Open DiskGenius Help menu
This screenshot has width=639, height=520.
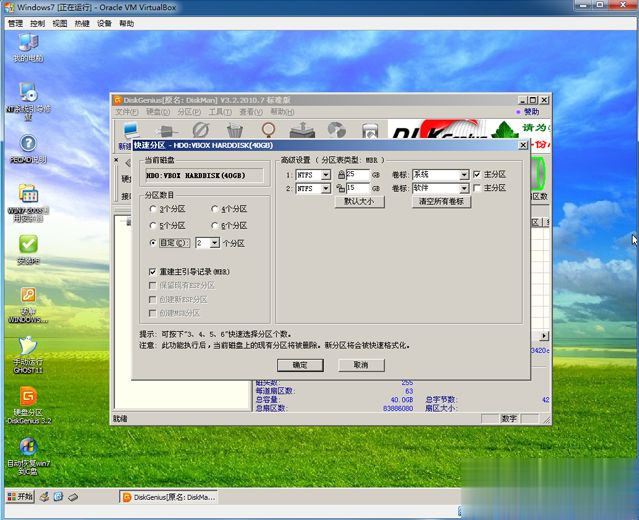click(282, 112)
